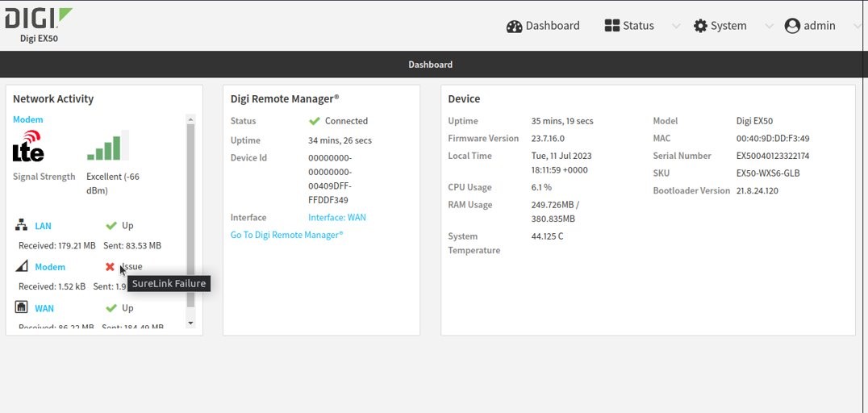Click the Firmware Version 23.7.16.0 value
868x413 pixels.
[548, 139]
